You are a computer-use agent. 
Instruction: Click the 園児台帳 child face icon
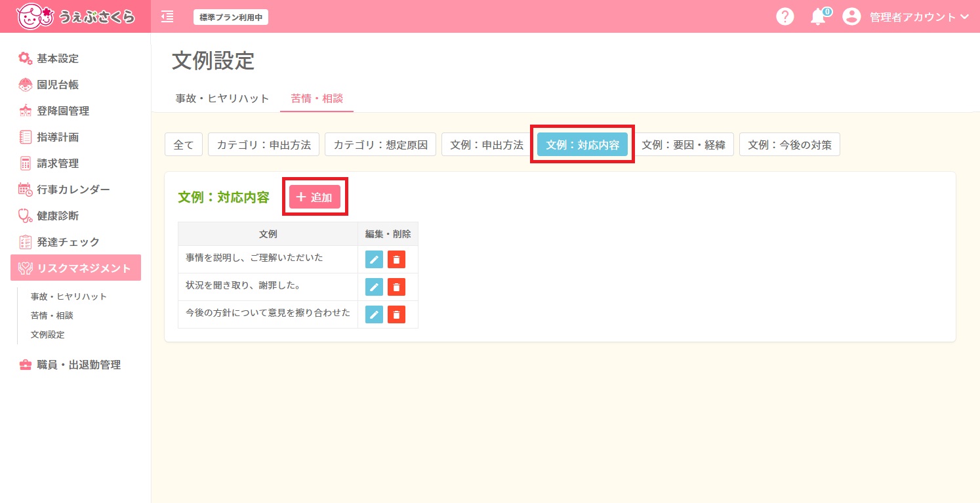click(x=25, y=85)
